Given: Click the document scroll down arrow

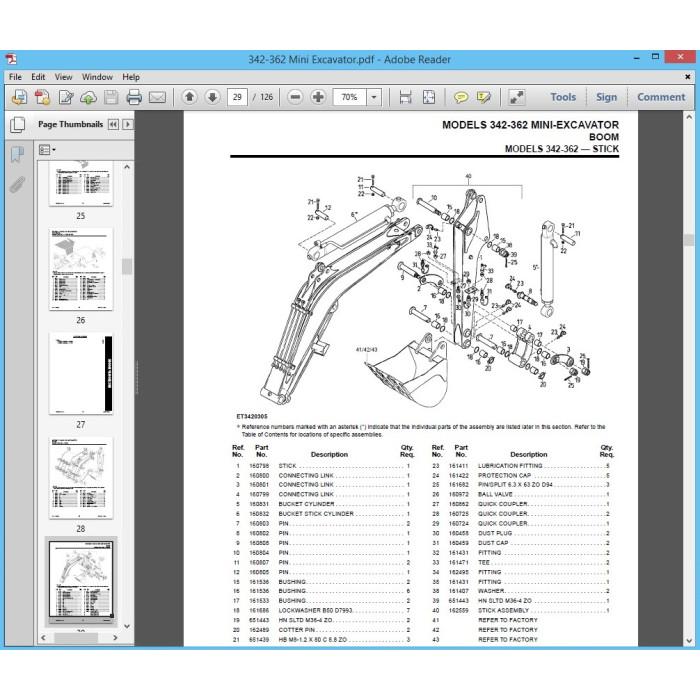Looking at the screenshot, I should (689, 641).
